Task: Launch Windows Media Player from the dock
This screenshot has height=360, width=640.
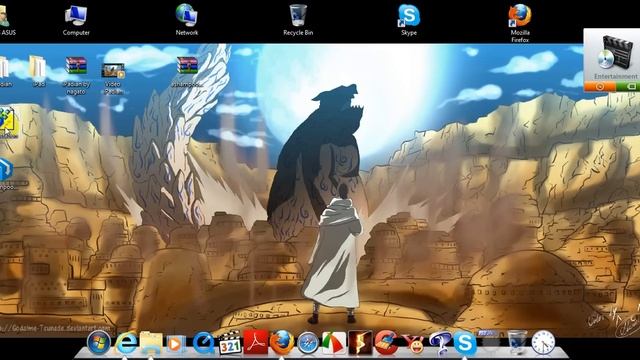Action: (175, 344)
